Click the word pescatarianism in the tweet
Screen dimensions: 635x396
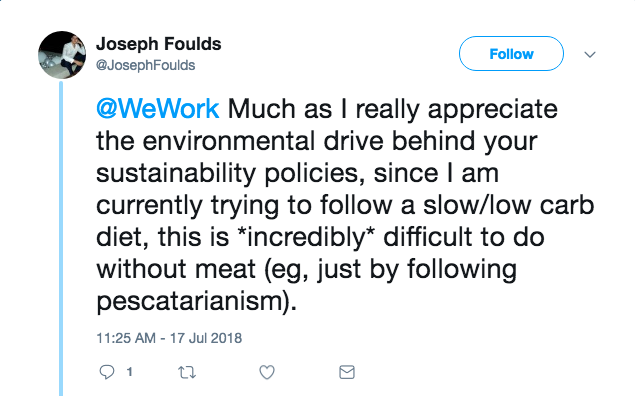[190, 302]
